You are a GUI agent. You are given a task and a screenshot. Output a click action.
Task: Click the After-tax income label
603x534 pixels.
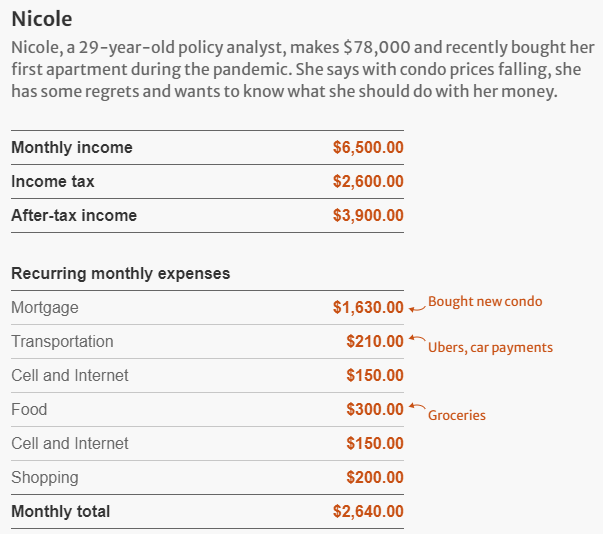tap(74, 215)
